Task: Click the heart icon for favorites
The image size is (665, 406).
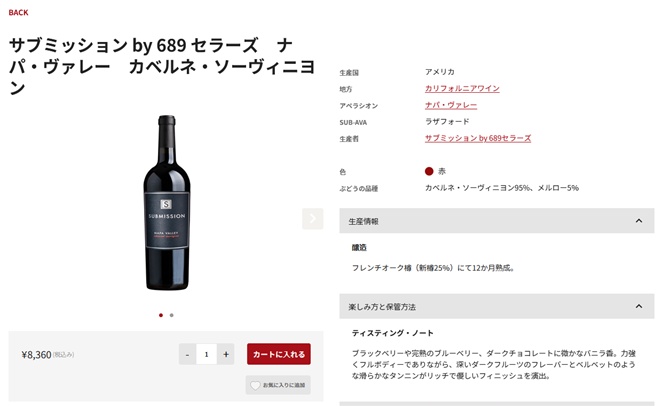Action: point(256,385)
